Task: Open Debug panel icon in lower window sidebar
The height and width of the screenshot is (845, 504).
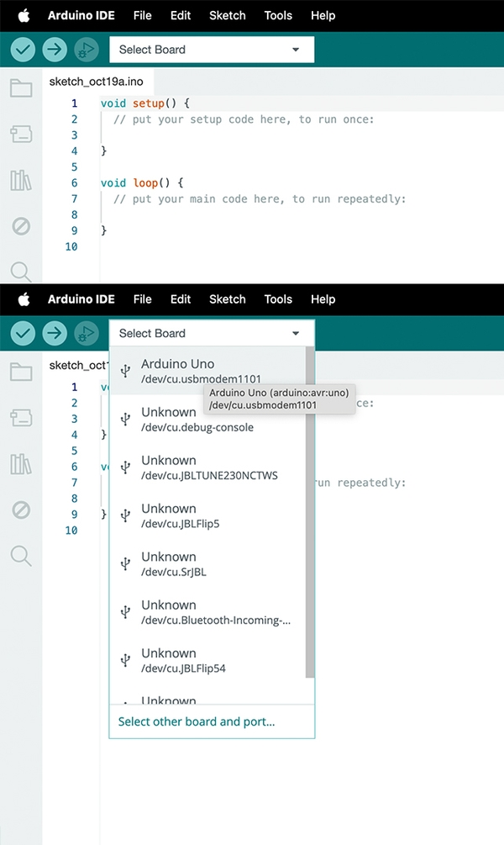Action: (x=21, y=510)
